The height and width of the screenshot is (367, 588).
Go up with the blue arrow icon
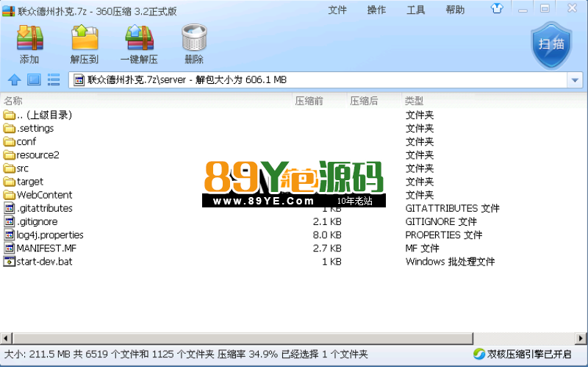pyautogui.click(x=15, y=79)
